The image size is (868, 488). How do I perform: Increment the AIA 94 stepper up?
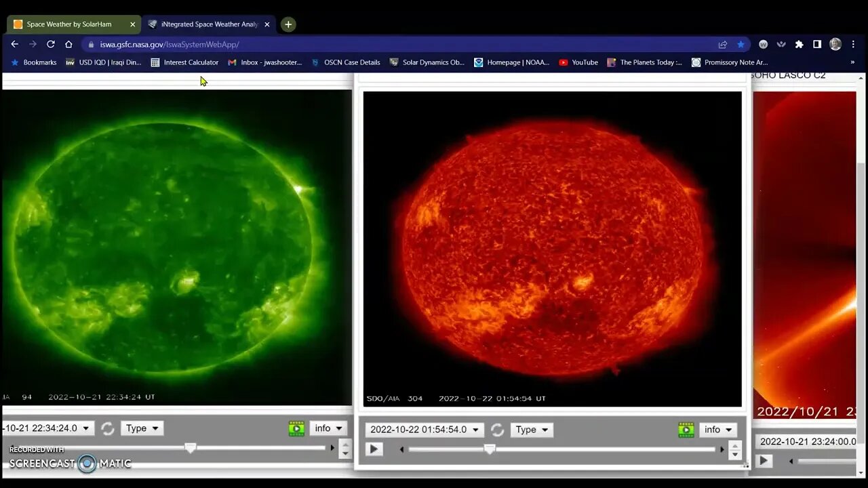(345, 445)
